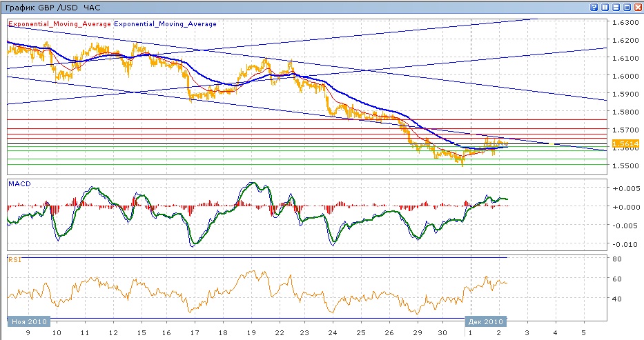
Task: Click the Ноя 2010 month marker
Action: [29, 321]
